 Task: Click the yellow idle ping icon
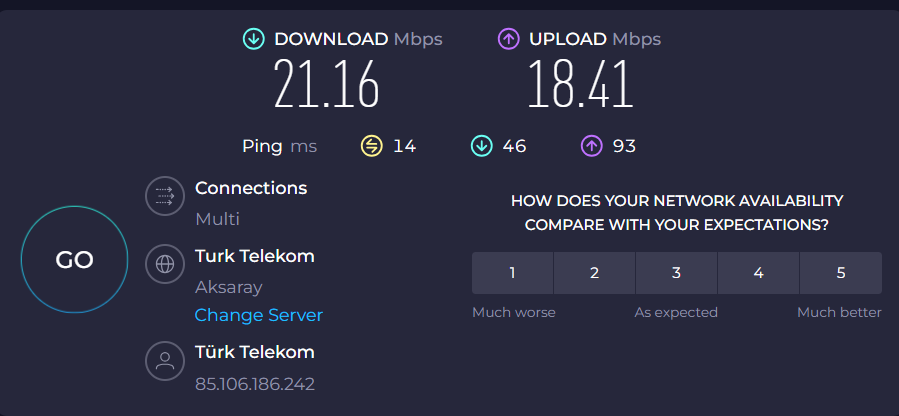(371, 146)
